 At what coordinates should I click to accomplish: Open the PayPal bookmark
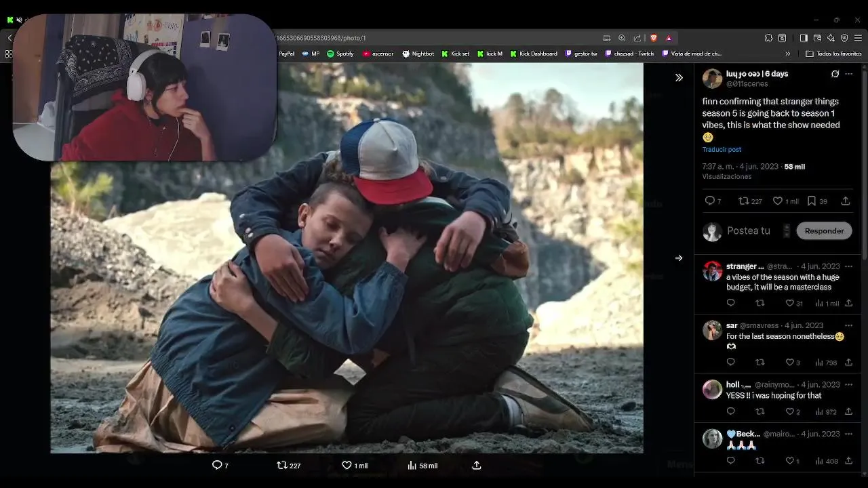[286, 54]
